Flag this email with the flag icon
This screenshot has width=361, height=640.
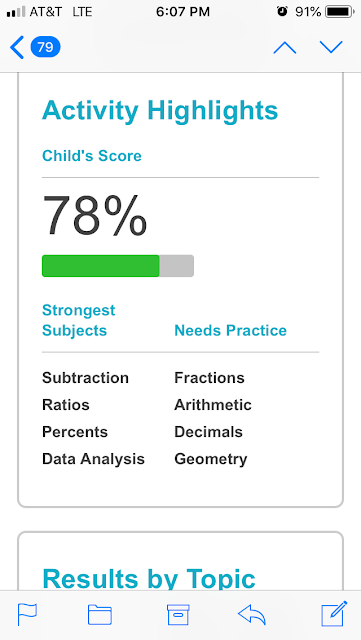27,615
